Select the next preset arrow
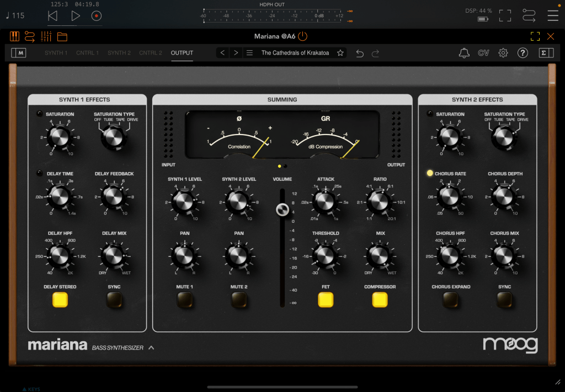Image resolution: width=565 pixels, height=392 pixels. pyautogui.click(x=236, y=53)
